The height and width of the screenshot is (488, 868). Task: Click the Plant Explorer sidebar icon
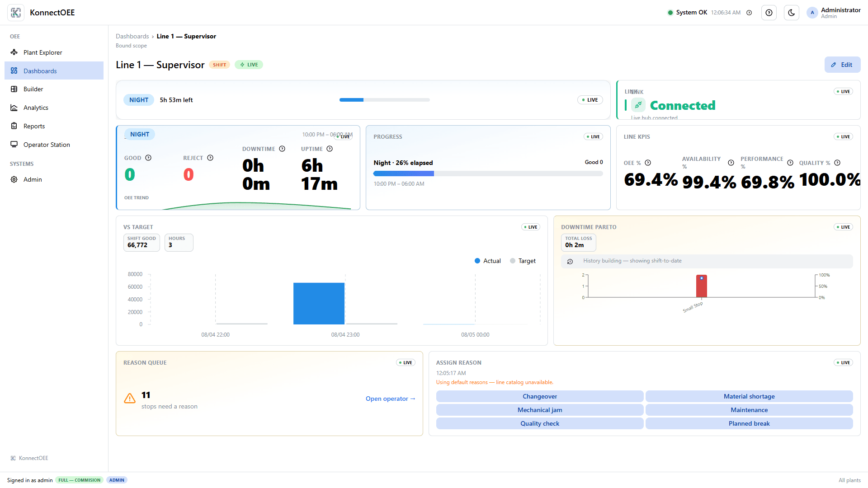14,52
